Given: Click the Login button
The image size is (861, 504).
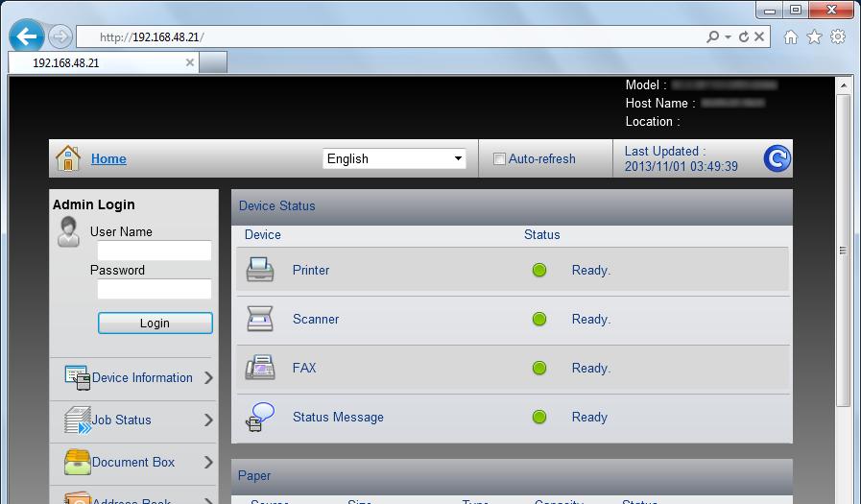Looking at the screenshot, I should [155, 323].
